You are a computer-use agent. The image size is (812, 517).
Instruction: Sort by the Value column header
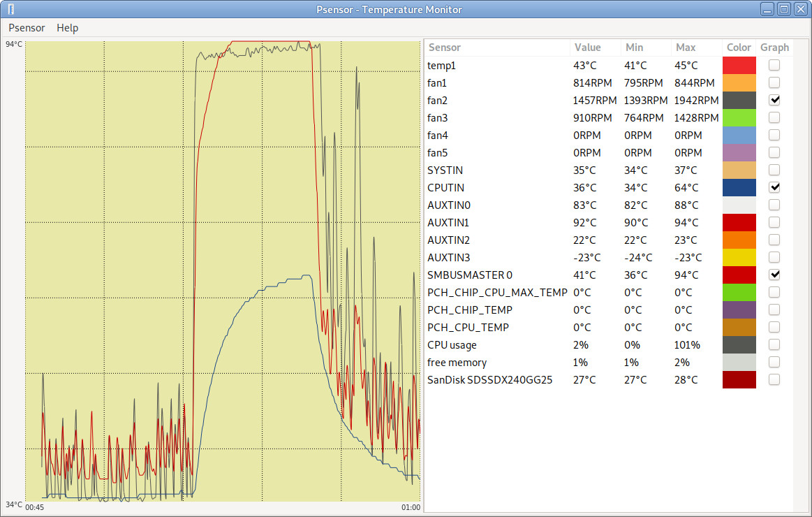[595, 48]
